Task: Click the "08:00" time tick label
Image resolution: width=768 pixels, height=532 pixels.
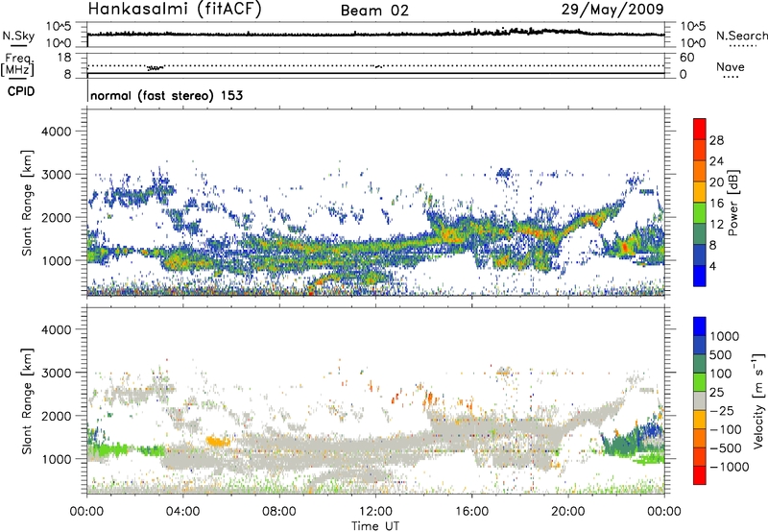Action: click(279, 512)
